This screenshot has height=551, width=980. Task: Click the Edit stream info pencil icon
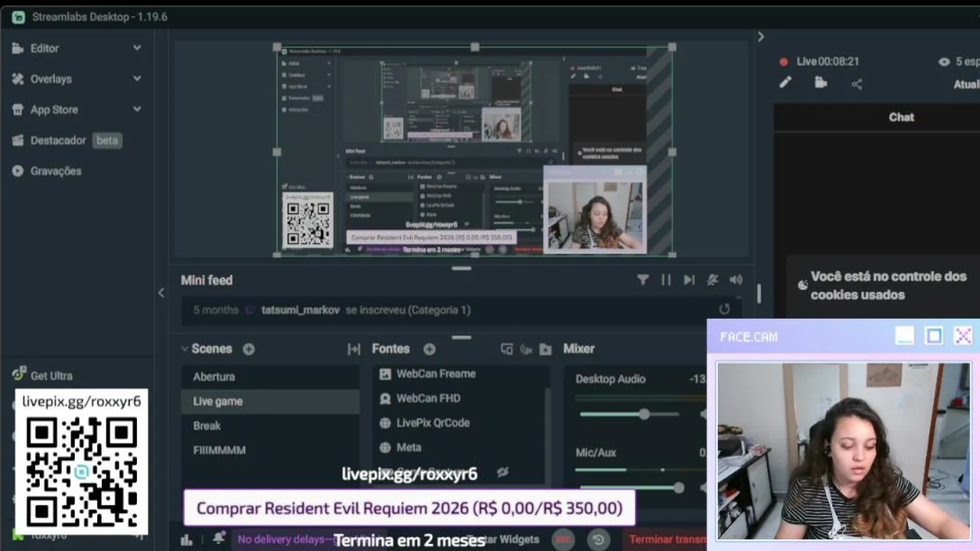[x=785, y=83]
